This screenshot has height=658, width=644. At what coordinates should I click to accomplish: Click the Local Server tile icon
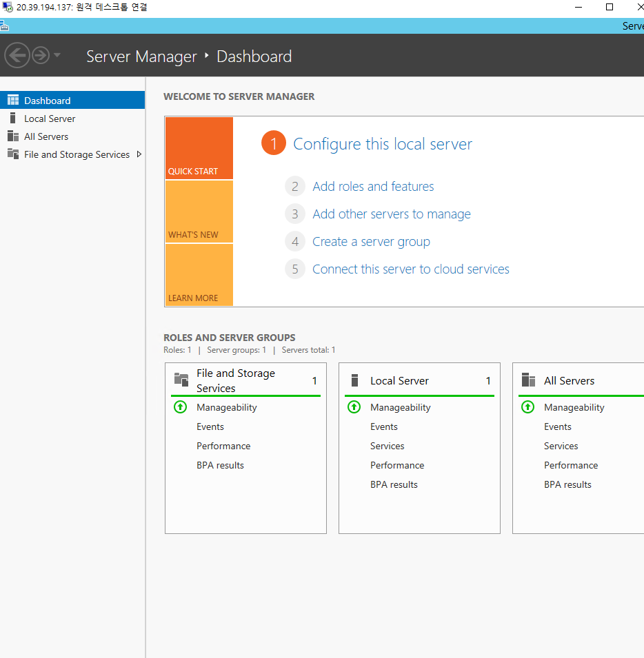[x=354, y=380]
